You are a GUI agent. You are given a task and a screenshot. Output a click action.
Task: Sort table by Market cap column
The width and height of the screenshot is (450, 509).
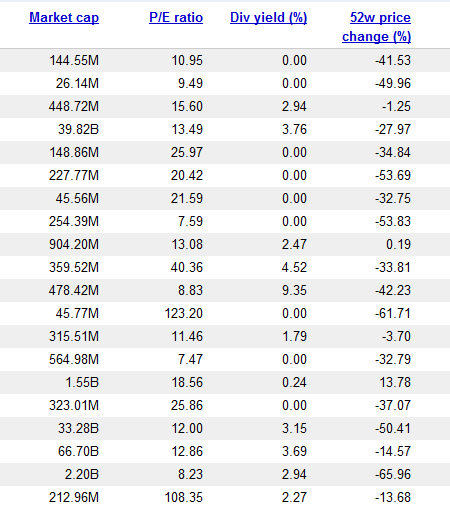(64, 17)
